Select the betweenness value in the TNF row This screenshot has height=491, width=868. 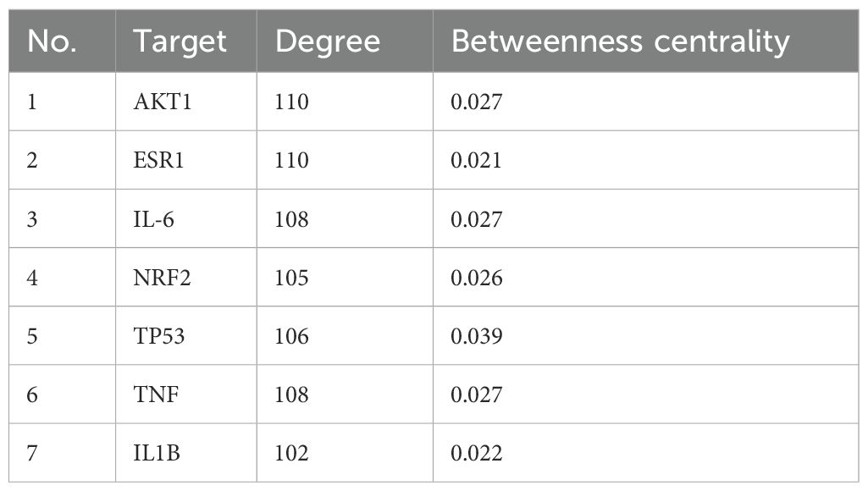pyautogui.click(x=476, y=395)
